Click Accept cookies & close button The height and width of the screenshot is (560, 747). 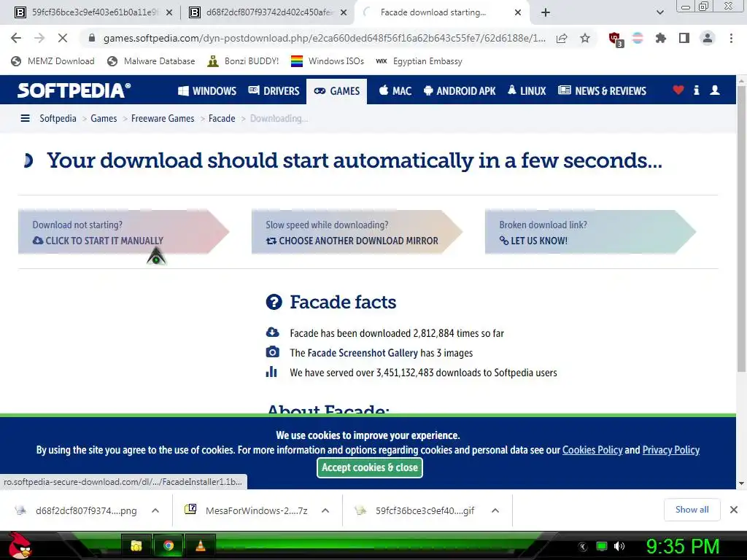(370, 467)
